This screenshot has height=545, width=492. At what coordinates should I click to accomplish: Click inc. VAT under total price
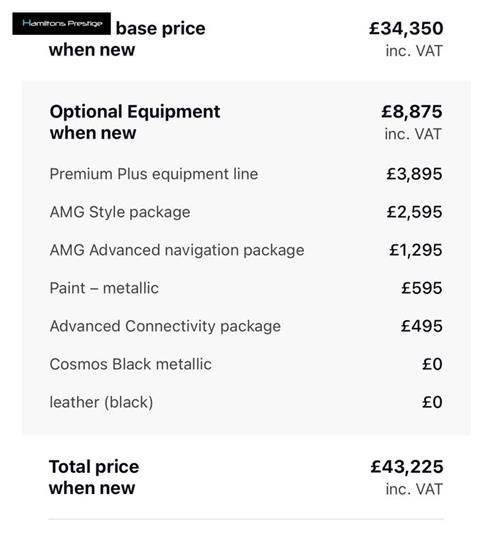click(x=414, y=489)
